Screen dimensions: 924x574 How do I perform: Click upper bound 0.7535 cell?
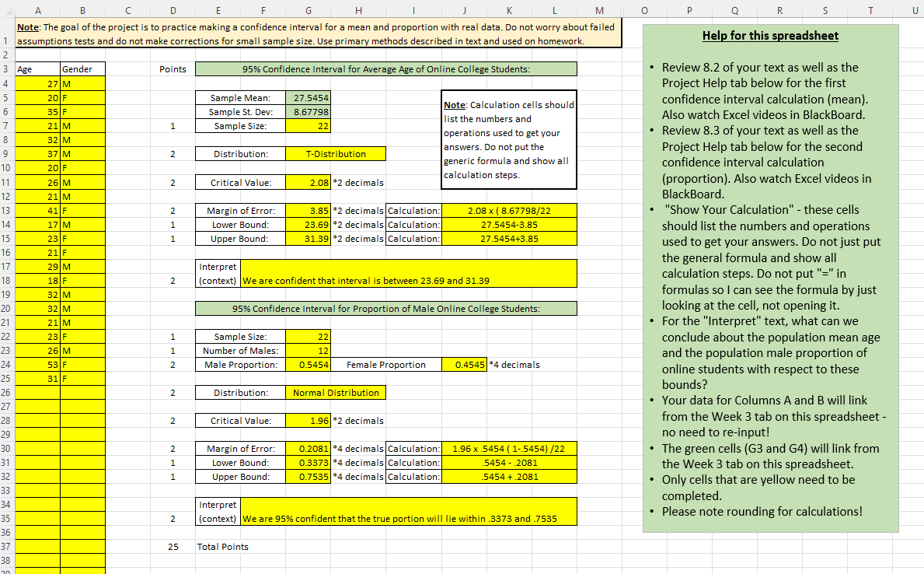point(309,477)
